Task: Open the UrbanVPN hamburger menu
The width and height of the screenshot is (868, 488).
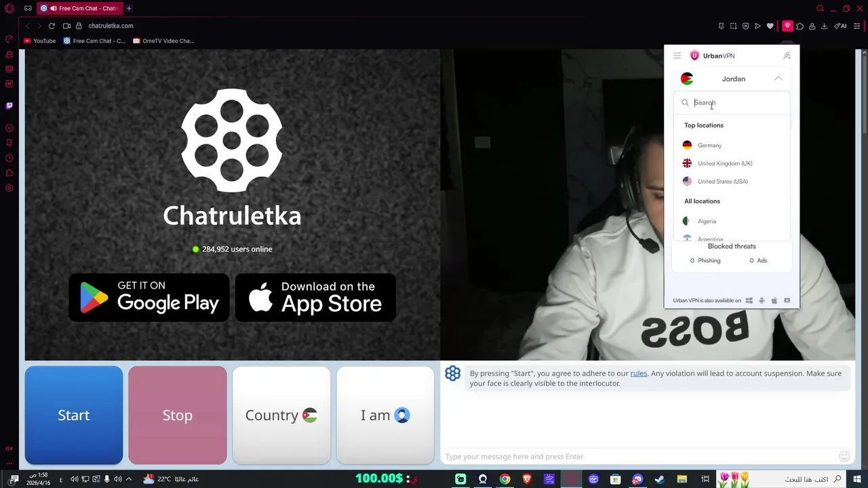Action: pyautogui.click(x=677, y=56)
